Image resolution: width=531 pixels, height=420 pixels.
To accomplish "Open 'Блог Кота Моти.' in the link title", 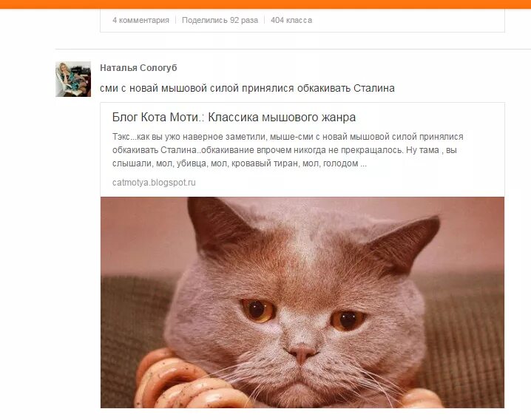I will point(156,117).
